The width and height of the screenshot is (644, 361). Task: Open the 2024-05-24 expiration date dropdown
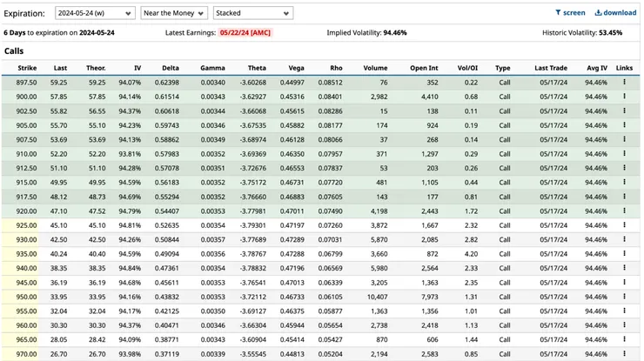click(94, 13)
